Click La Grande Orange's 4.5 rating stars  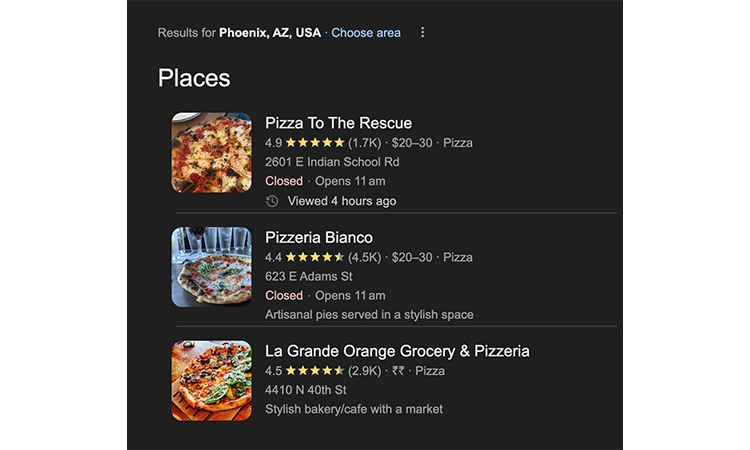pyautogui.click(x=316, y=371)
